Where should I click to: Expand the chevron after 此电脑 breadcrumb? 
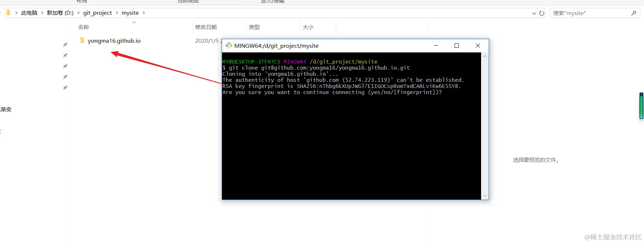[42, 13]
